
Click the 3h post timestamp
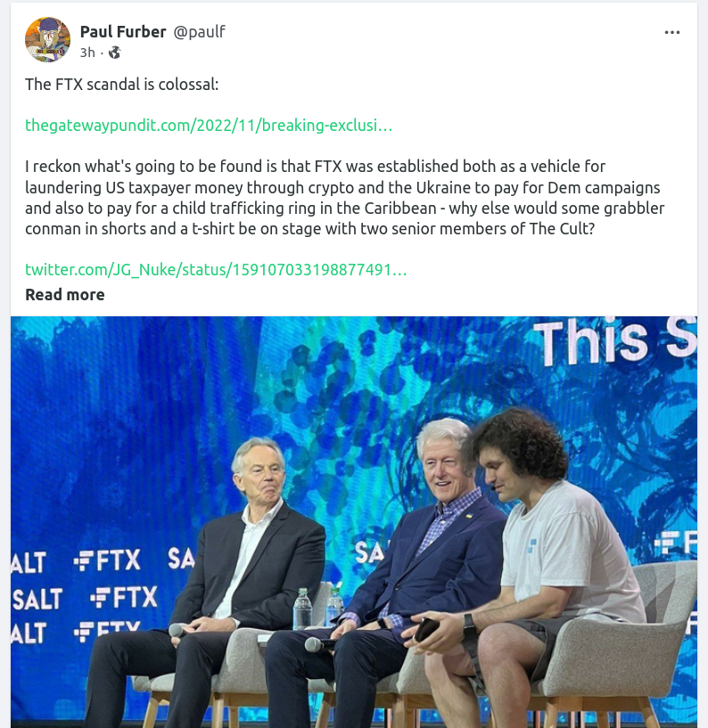[x=86, y=53]
